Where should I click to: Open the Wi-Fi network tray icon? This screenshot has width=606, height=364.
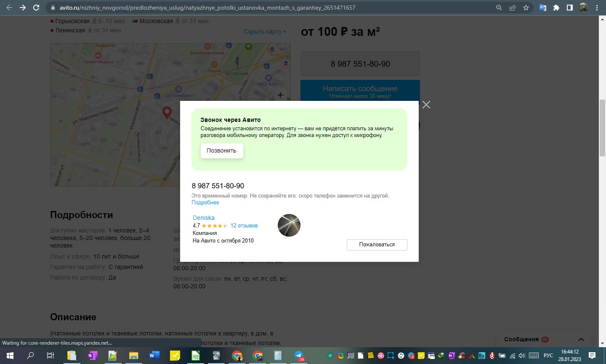coord(512,356)
